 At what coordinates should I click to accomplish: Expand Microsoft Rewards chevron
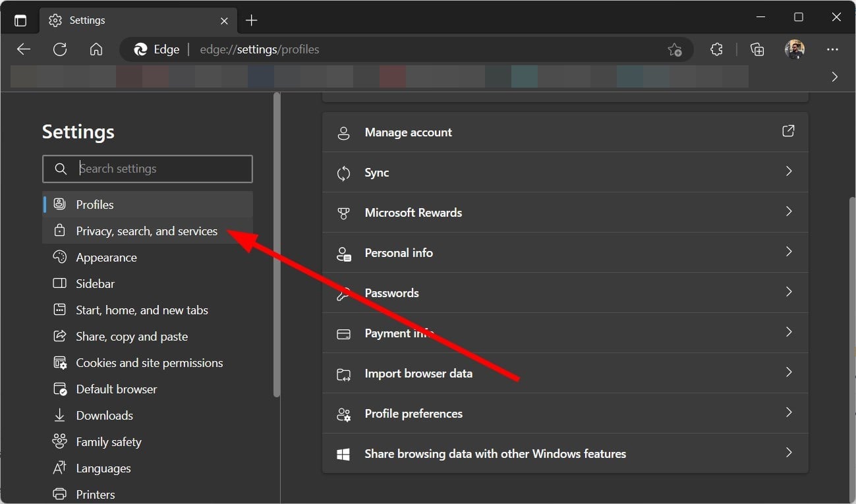click(x=788, y=211)
